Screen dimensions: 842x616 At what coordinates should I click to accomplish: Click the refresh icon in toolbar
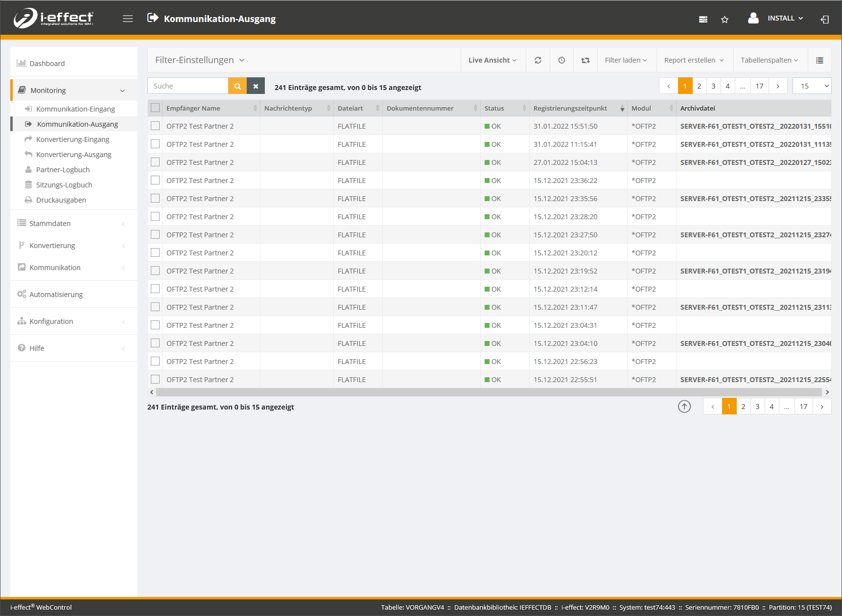pyautogui.click(x=538, y=60)
